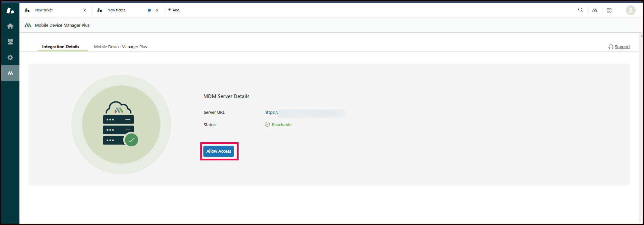This screenshot has height=225, width=644.
Task: Close the second New ticket tab
Action: click(157, 10)
